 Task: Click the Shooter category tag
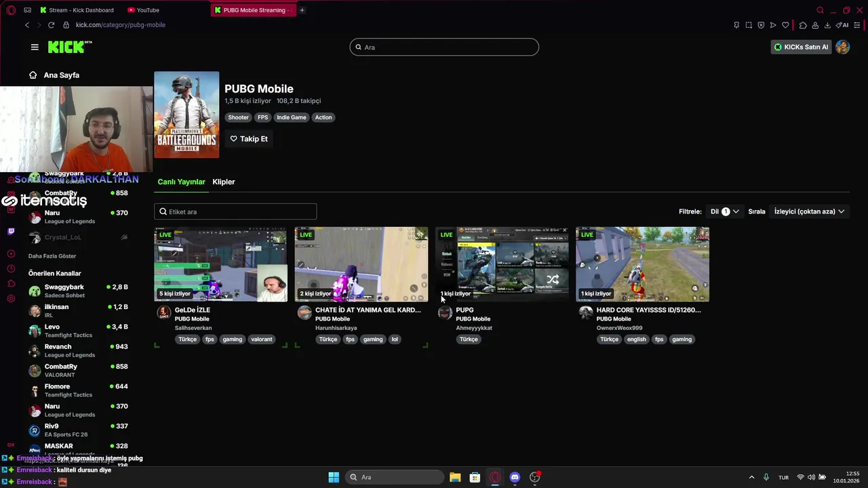point(238,117)
